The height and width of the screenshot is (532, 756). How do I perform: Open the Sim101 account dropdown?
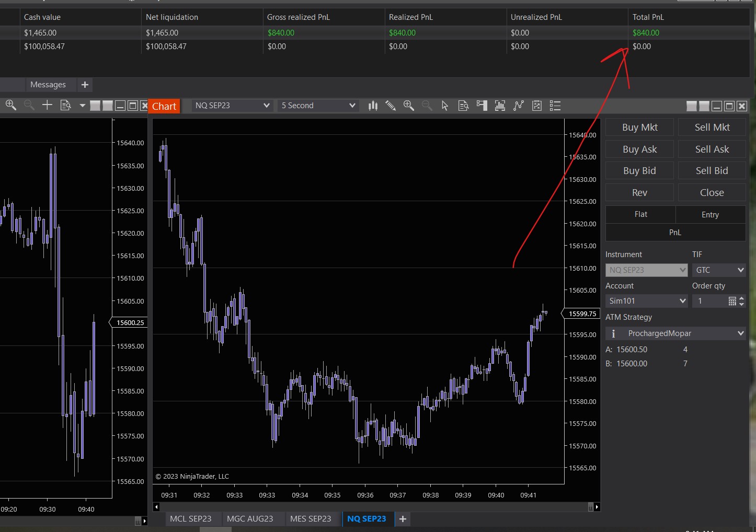click(647, 301)
